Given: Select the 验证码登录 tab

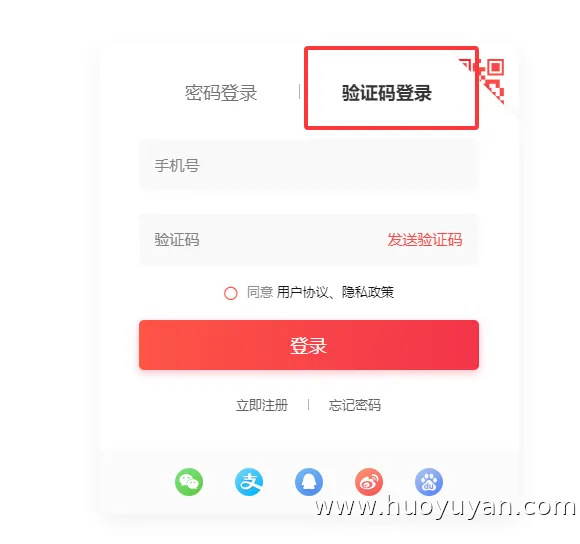Looking at the screenshot, I should click(387, 93).
